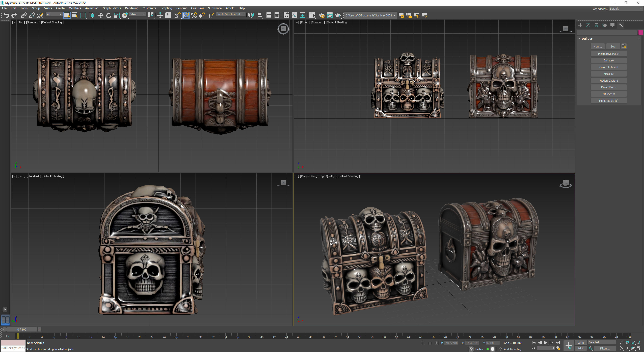Open the Rendering menu
The image size is (644, 352).
(131, 8)
